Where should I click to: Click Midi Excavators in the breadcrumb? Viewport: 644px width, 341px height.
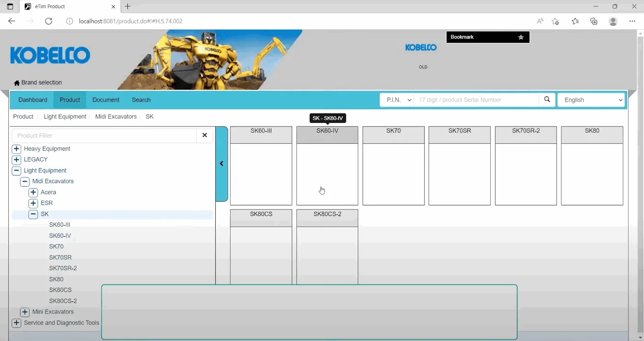pyautogui.click(x=116, y=117)
